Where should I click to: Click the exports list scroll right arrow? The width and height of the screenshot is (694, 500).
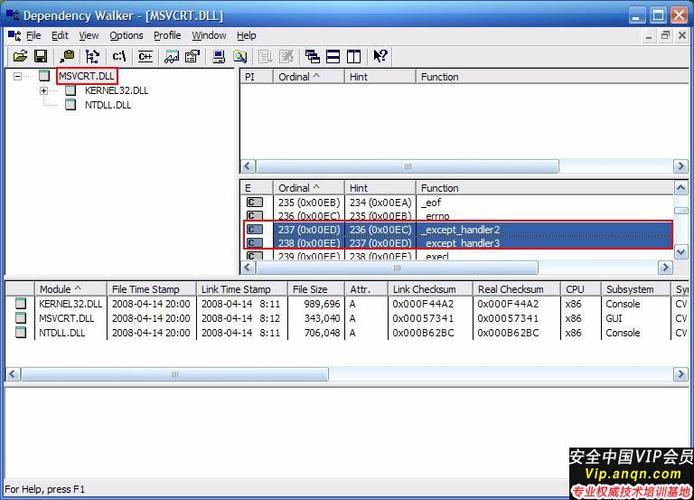tap(665, 267)
